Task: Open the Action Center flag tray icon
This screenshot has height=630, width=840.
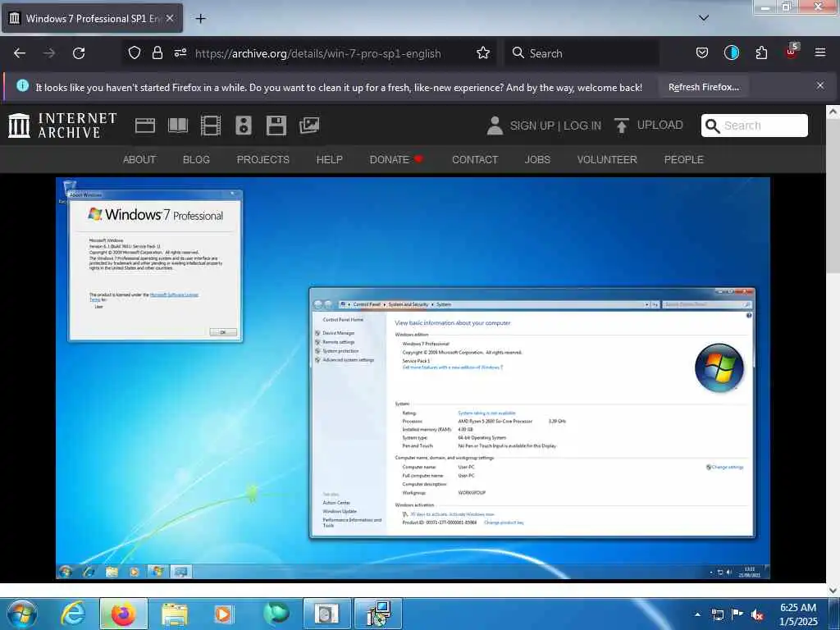Action: 737,614
